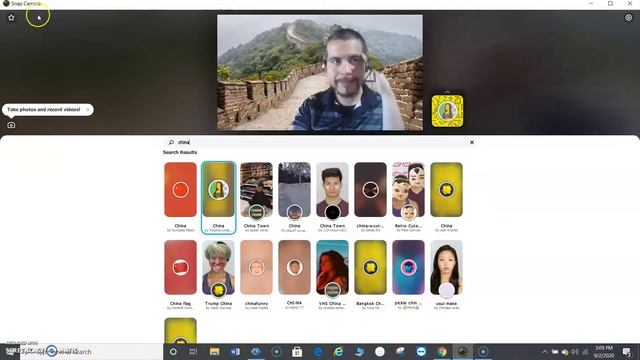This screenshot has height=360, width=640.
Task: Select the yellow 'China' lens in the first row
Action: click(446, 190)
